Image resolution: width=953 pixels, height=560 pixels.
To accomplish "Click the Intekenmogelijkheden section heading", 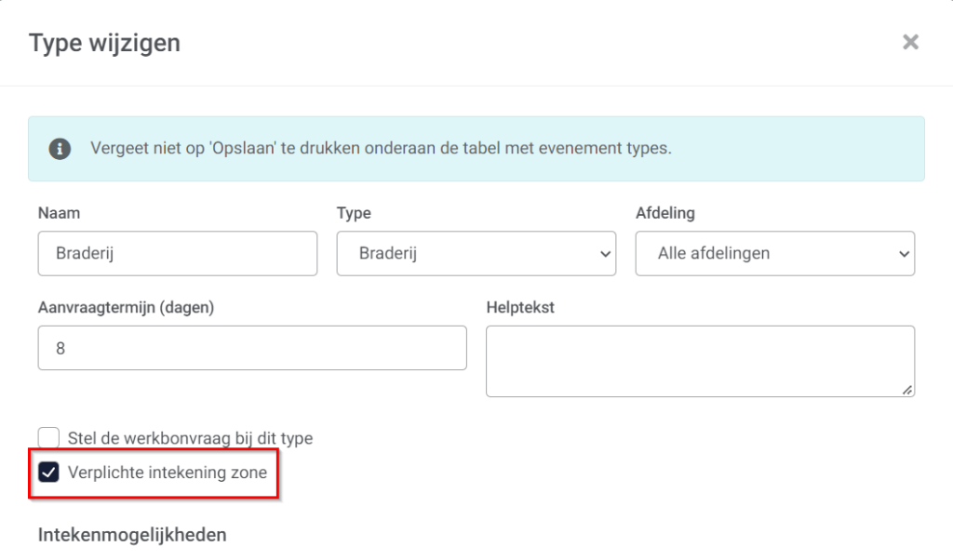I will click(132, 535).
